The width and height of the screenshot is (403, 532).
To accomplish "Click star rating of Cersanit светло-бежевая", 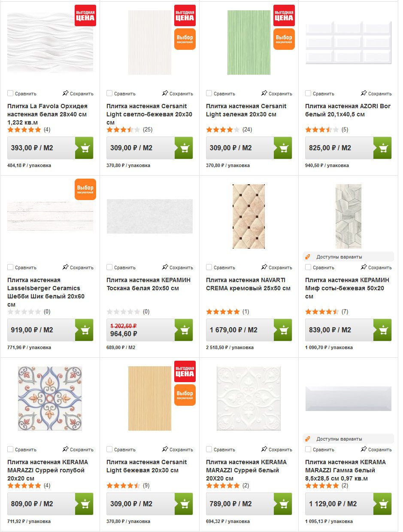I will [x=123, y=130].
